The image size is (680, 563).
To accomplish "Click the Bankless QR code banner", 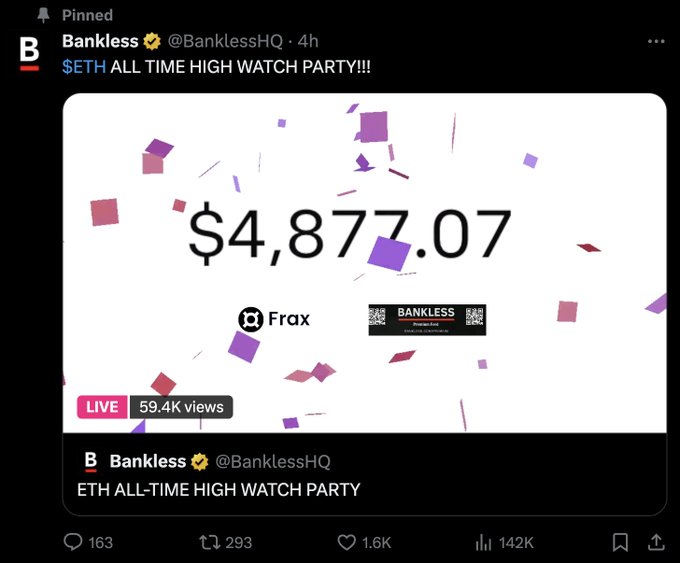I will 427,320.
